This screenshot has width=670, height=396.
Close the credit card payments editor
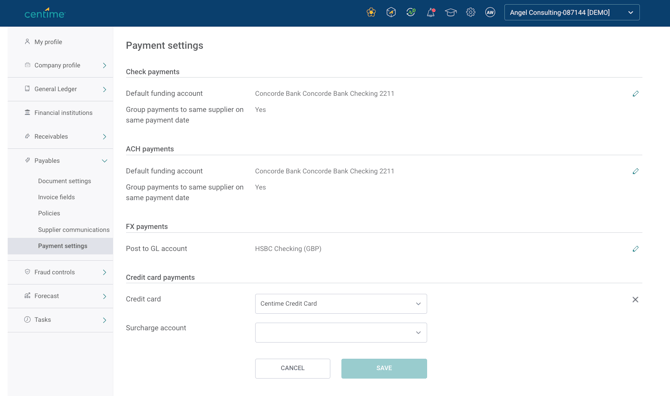coord(635,299)
